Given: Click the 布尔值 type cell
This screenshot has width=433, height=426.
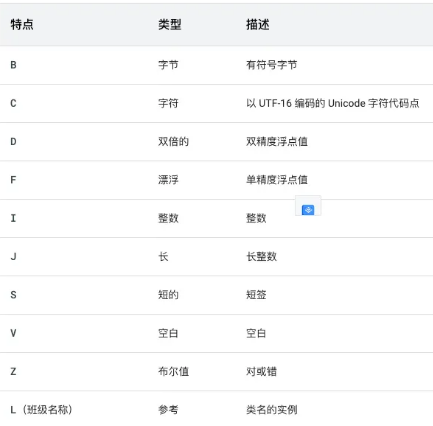Looking at the screenshot, I should tap(173, 371).
